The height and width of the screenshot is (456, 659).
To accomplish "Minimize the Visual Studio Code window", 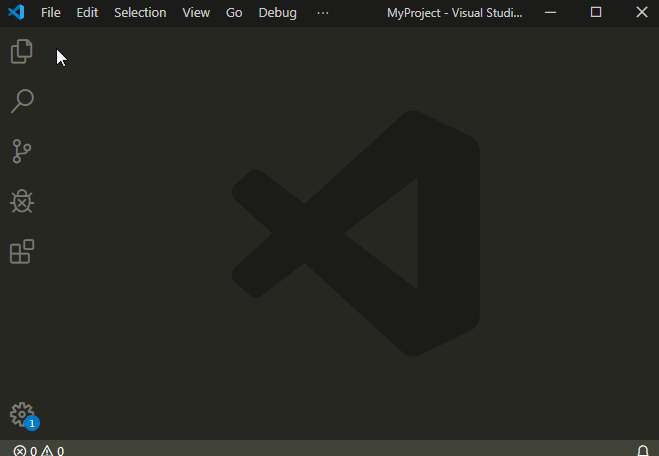I will [x=550, y=13].
